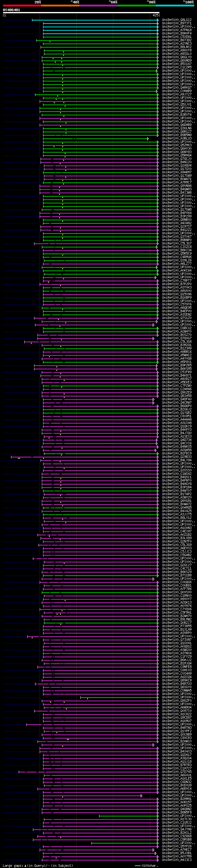Image resolution: width=197 pixels, height=868 pixels.
Task: Click the UniRef100_B4WT07 hit label
Action: 177,491
